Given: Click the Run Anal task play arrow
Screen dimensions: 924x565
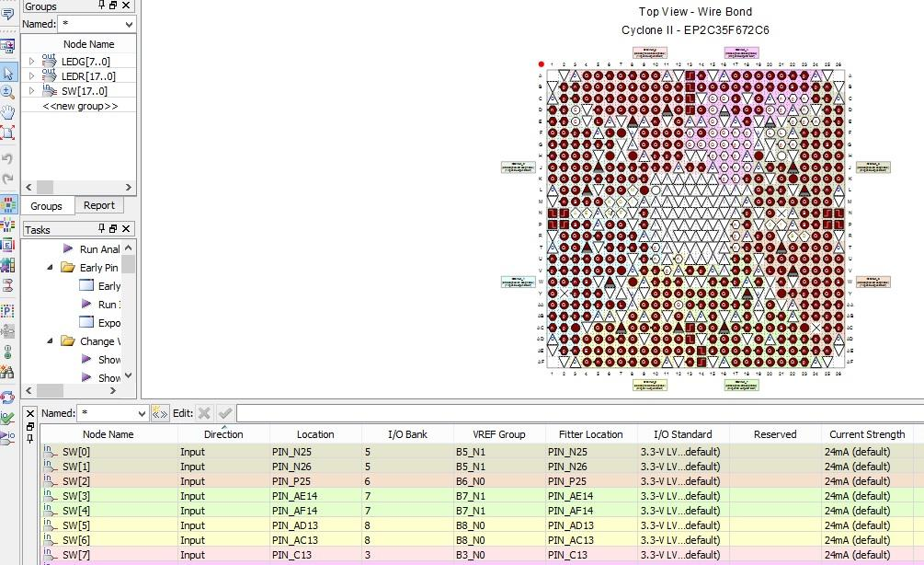Looking at the screenshot, I should (68, 248).
